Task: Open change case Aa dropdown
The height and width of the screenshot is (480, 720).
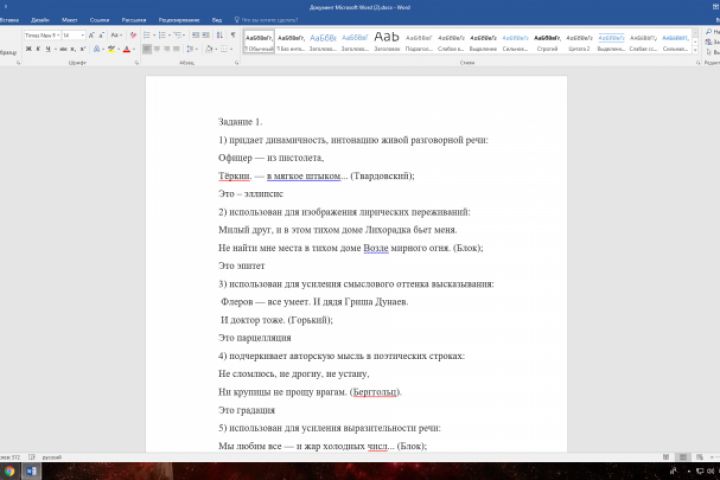Action: pyautogui.click(x=116, y=35)
